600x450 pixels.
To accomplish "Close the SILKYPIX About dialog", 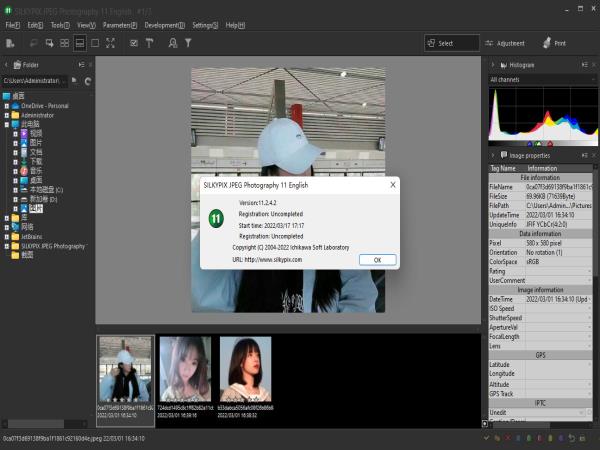I will pos(393,185).
